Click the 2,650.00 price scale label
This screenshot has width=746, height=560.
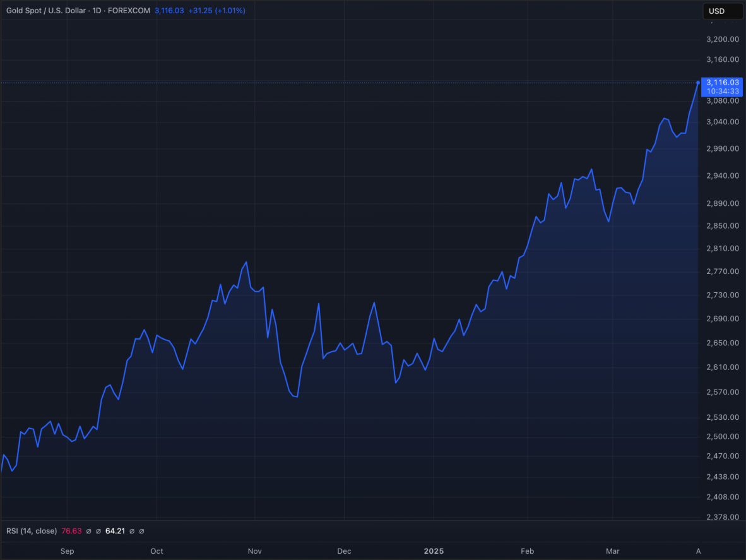[x=722, y=343]
